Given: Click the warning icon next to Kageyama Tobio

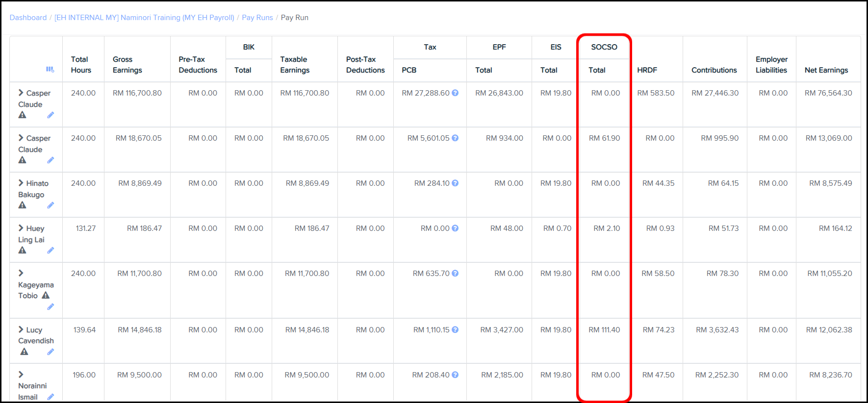Looking at the screenshot, I should click(46, 296).
